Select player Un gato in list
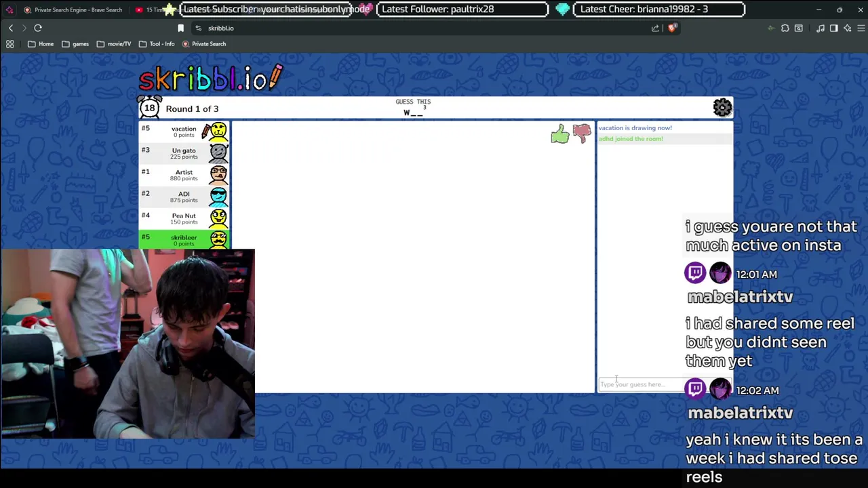The height and width of the screenshot is (488, 868). click(x=184, y=153)
